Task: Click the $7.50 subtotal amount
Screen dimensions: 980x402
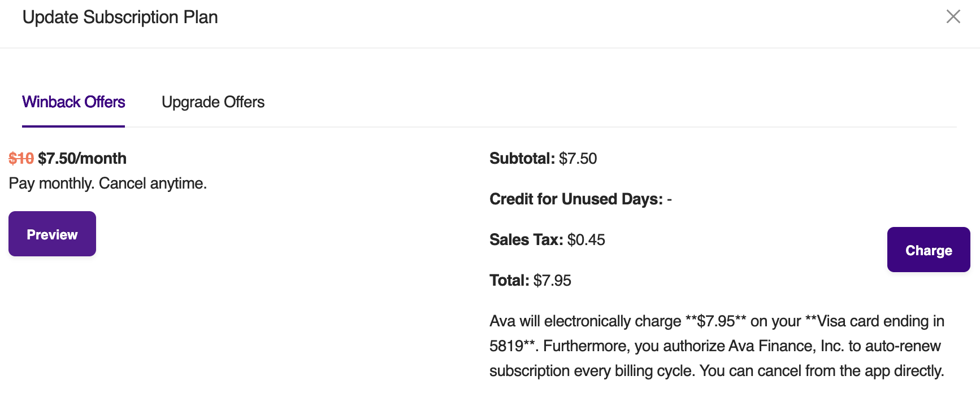Action: pos(578,159)
